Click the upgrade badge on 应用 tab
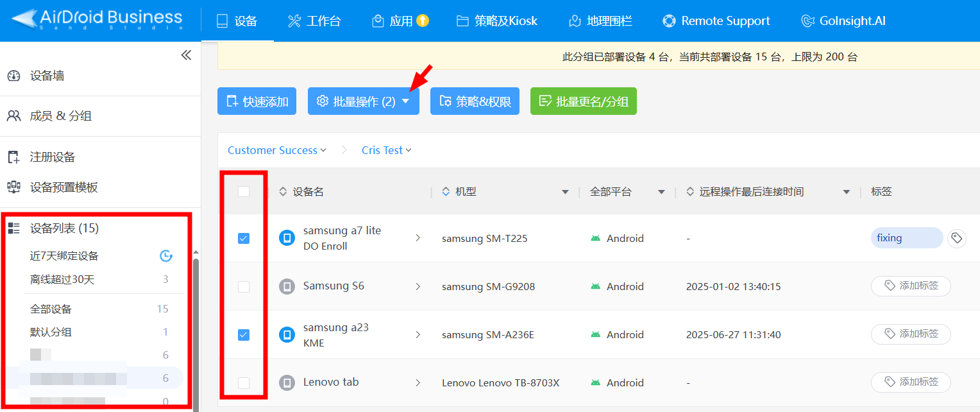This screenshot has height=412, width=980. coord(423,21)
